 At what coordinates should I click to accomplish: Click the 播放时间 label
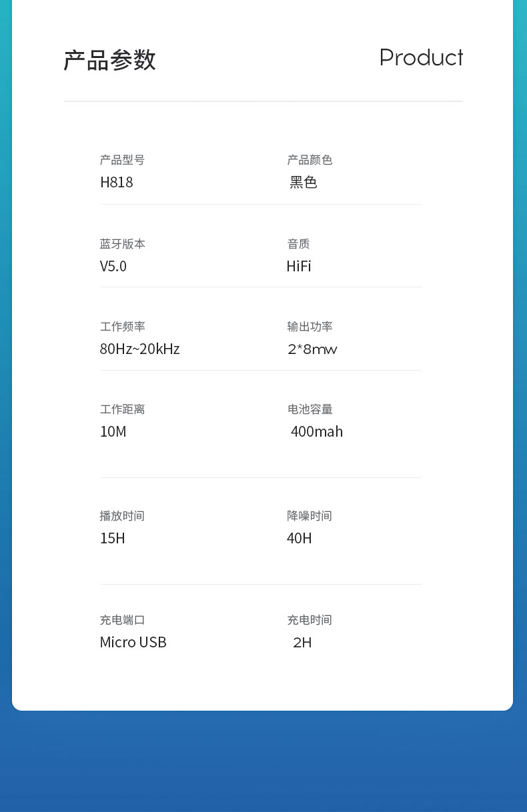[x=122, y=516]
